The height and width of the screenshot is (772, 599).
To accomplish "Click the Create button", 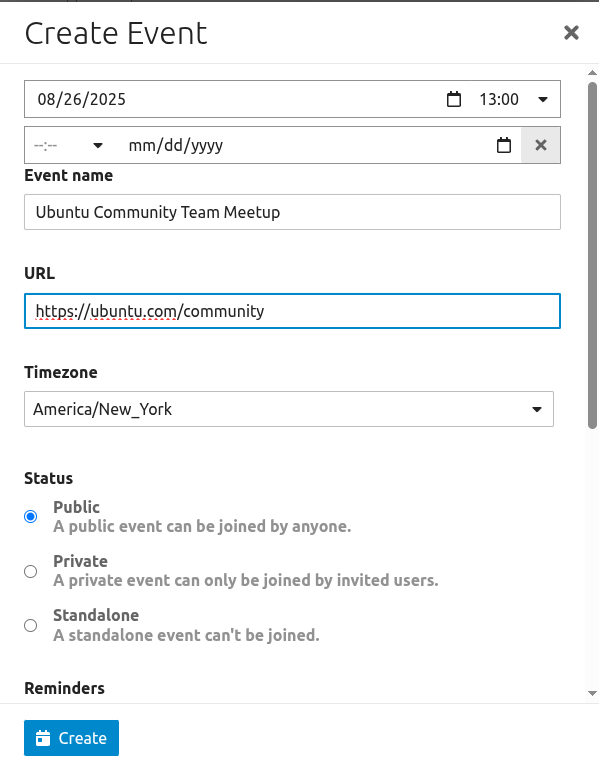I will (71, 738).
